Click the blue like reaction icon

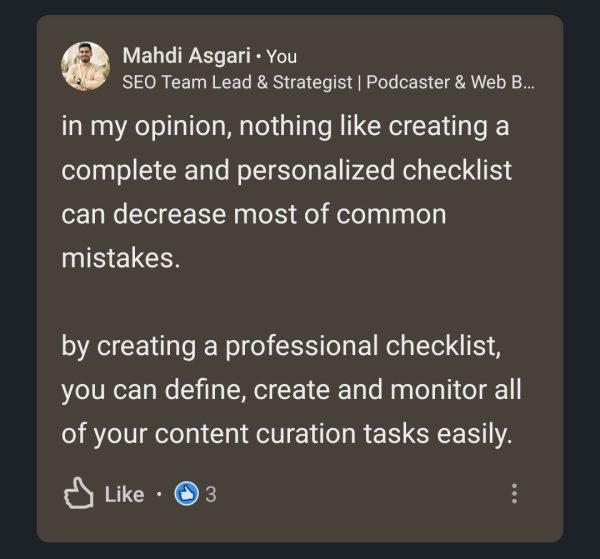[186, 493]
